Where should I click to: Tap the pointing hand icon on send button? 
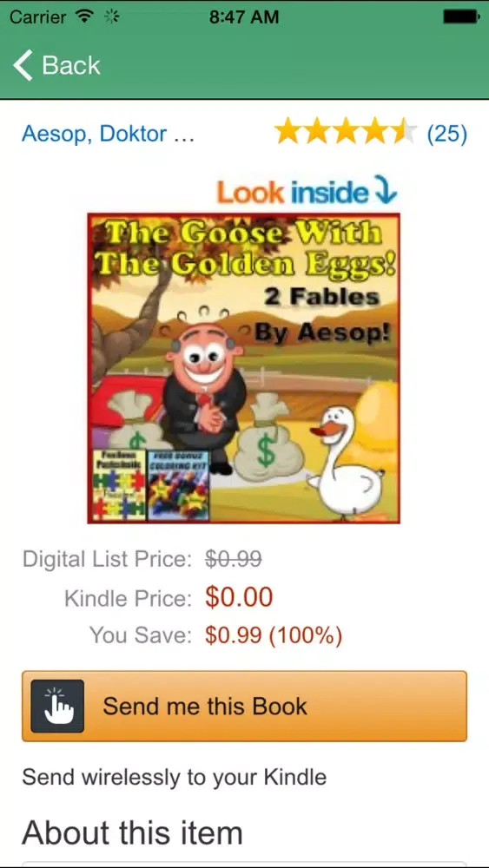(x=57, y=706)
